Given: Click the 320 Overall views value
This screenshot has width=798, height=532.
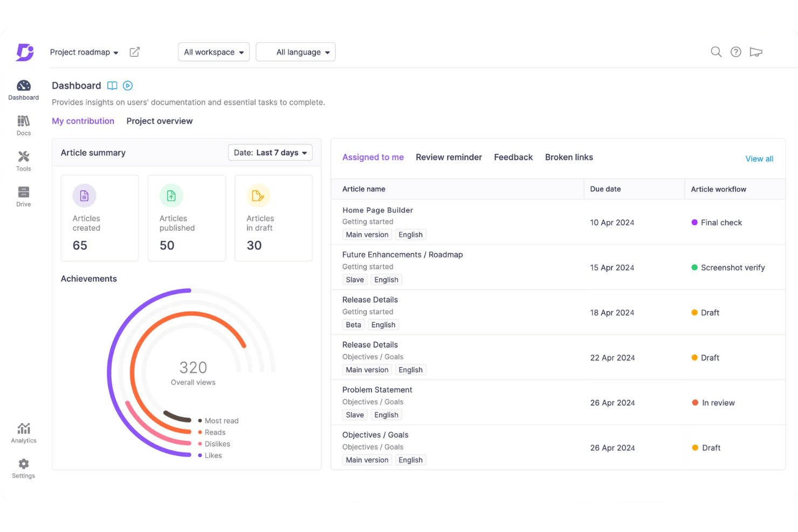Looking at the screenshot, I should click(x=193, y=368).
